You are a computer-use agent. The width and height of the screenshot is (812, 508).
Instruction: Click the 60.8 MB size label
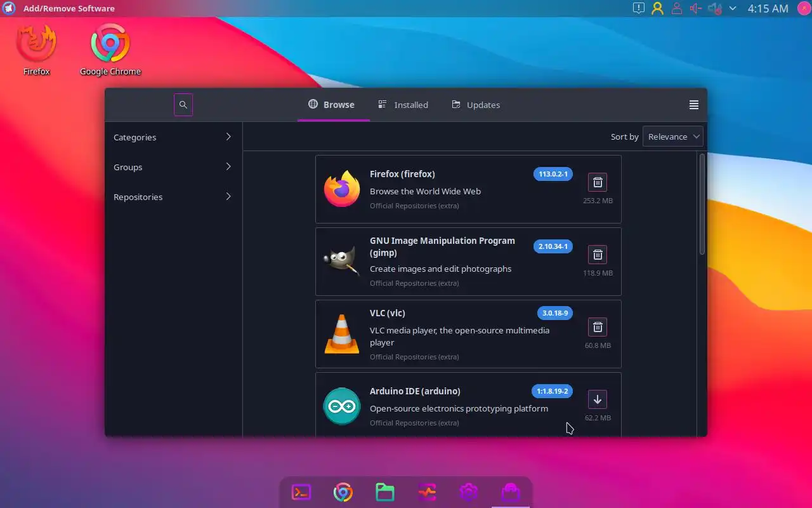coord(598,345)
